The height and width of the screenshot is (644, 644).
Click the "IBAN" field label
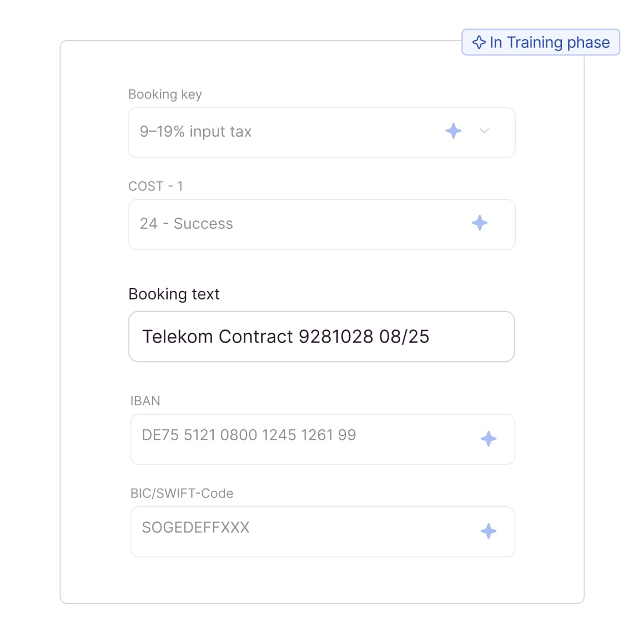tap(145, 401)
